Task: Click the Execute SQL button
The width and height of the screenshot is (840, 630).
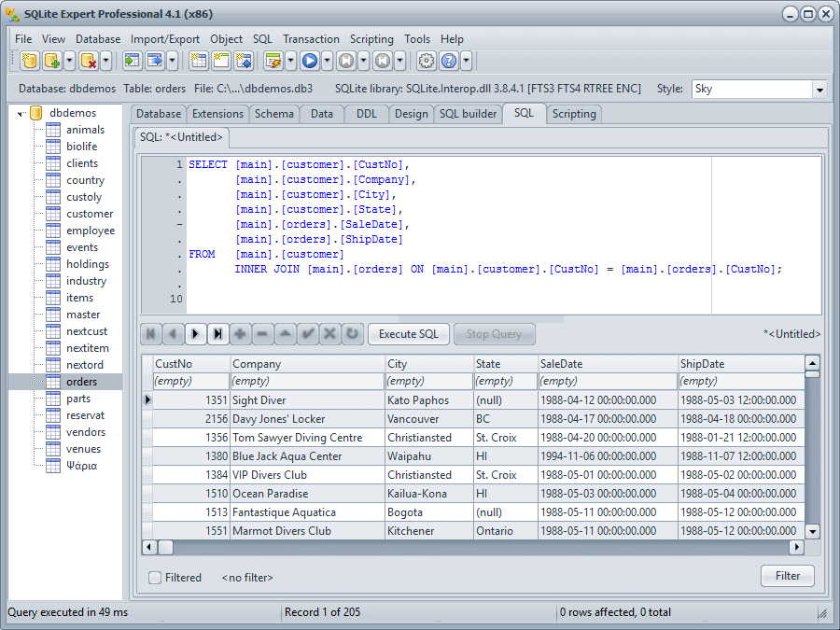Action: tap(408, 334)
